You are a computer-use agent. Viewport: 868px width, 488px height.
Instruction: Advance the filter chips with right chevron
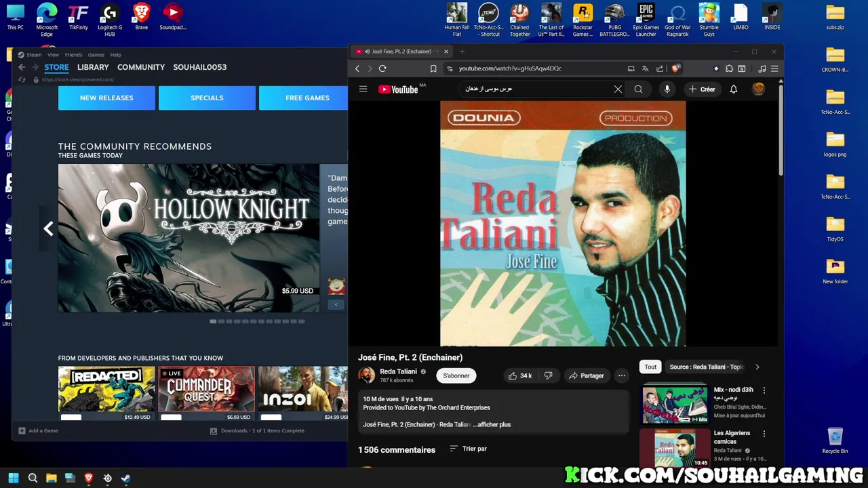click(757, 367)
